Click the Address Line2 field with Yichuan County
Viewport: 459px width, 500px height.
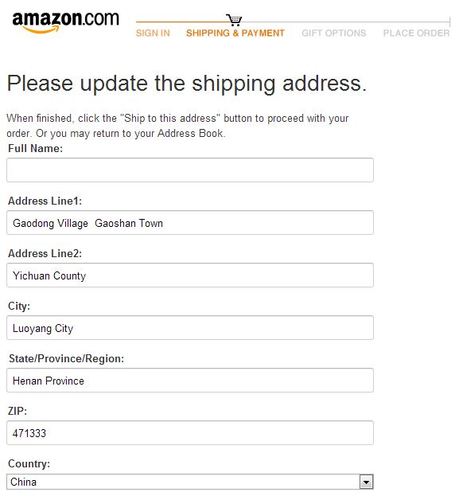pyautogui.click(x=190, y=275)
